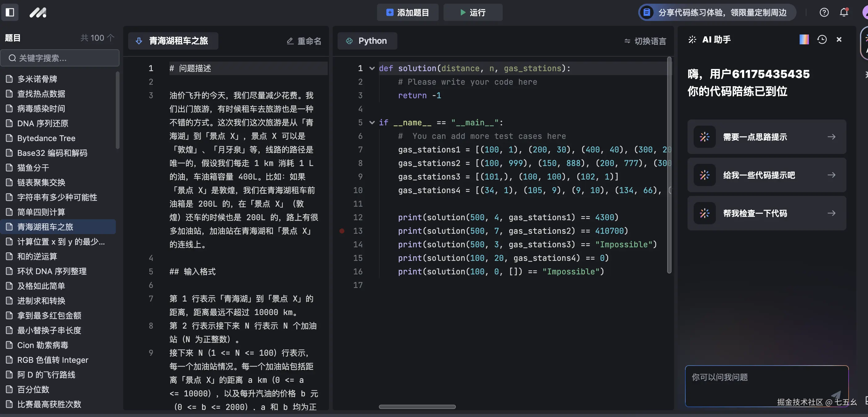This screenshot has height=417, width=868.
Task: Collapse the __main__ code block on line 5
Action: (372, 123)
